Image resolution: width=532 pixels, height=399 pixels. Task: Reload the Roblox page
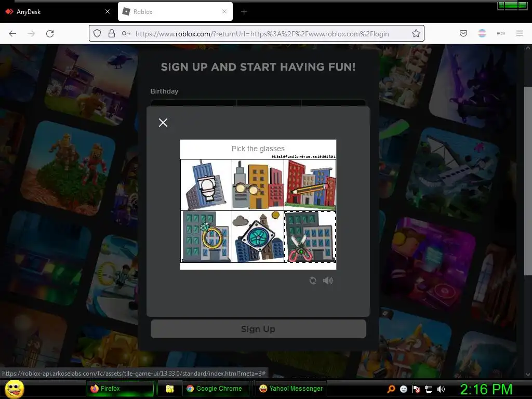pyautogui.click(x=50, y=34)
